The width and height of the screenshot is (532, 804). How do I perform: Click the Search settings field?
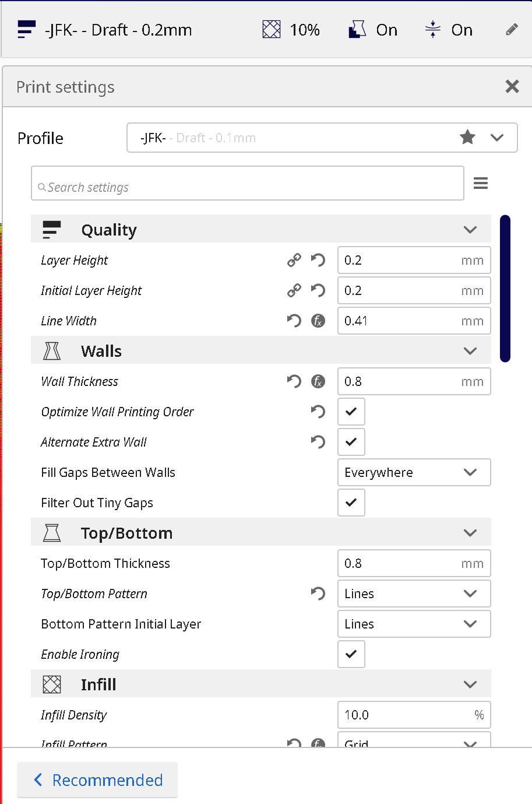[248, 187]
